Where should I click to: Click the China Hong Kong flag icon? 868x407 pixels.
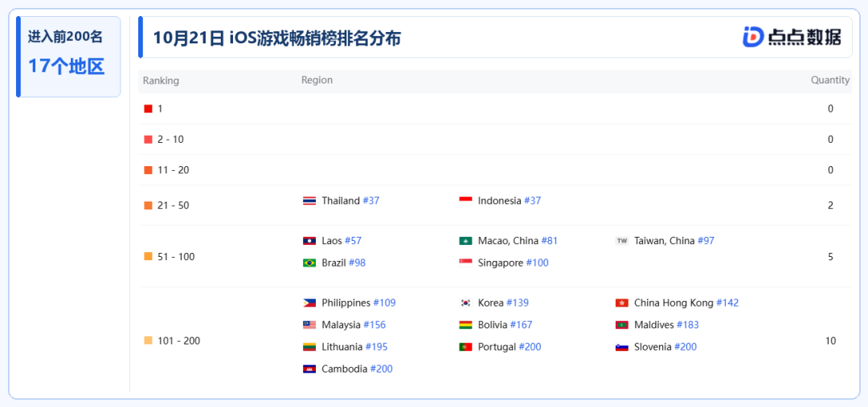point(621,303)
